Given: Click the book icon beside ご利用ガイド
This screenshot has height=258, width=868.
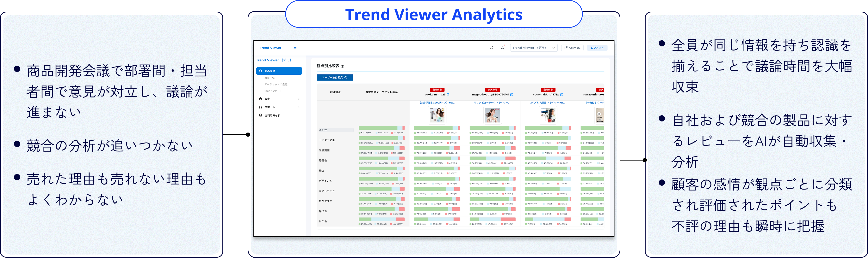Looking at the screenshot, I should (x=260, y=115).
